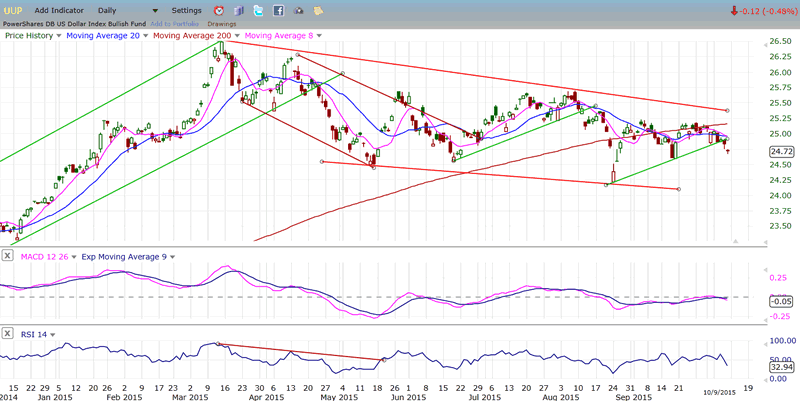This screenshot has height=401, width=800.
Task: Click the Twitter share icon
Action: pos(258,10)
